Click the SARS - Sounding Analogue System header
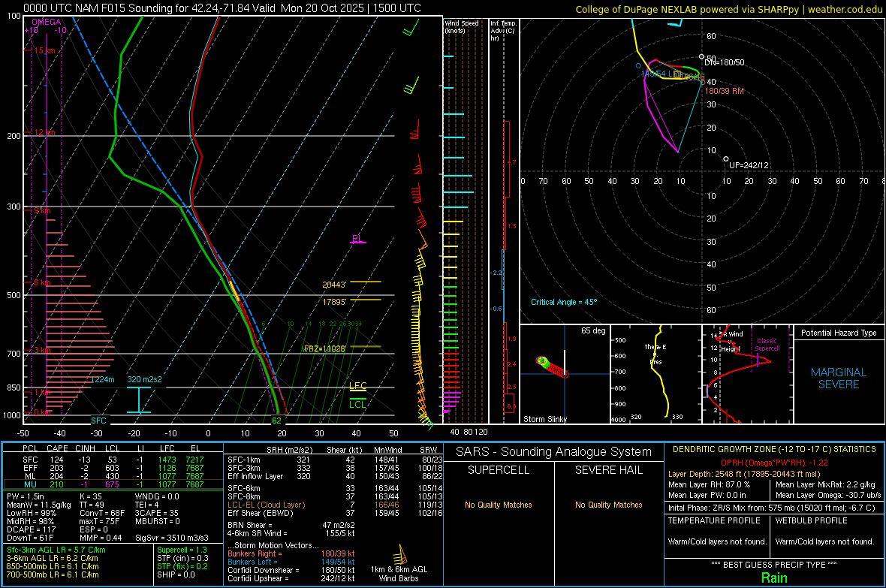This screenshot has height=588, width=886. [x=553, y=451]
